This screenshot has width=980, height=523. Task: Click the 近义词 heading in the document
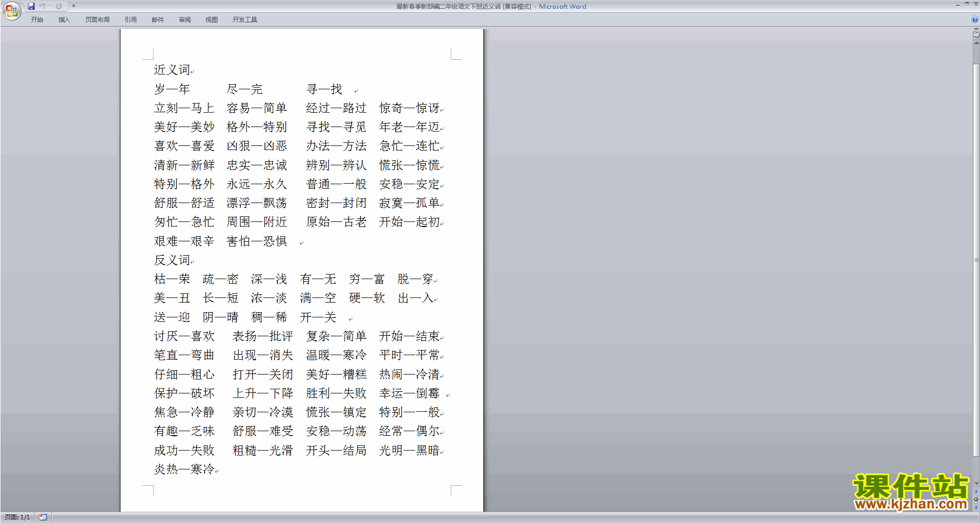[172, 70]
